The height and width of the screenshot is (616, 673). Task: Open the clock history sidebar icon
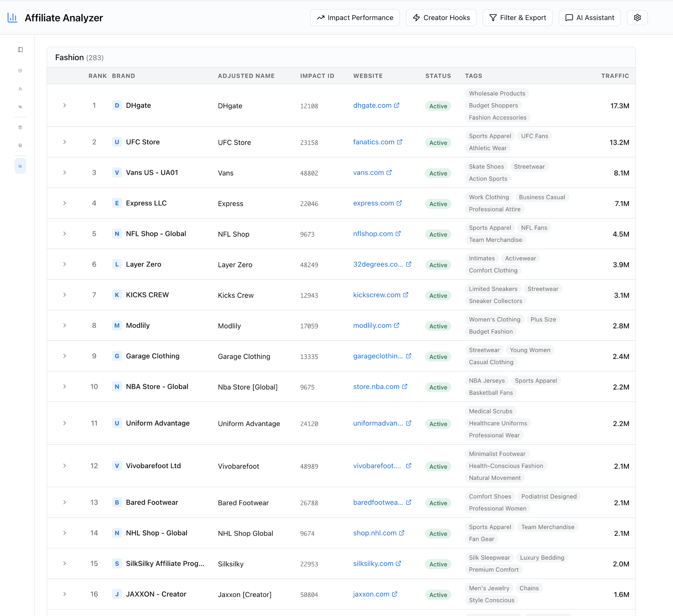(20, 71)
